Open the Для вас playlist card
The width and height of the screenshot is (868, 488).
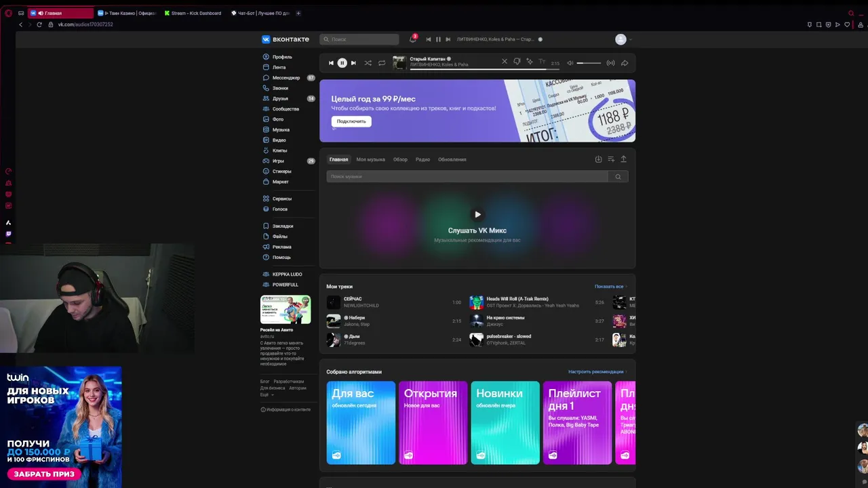pos(361,423)
